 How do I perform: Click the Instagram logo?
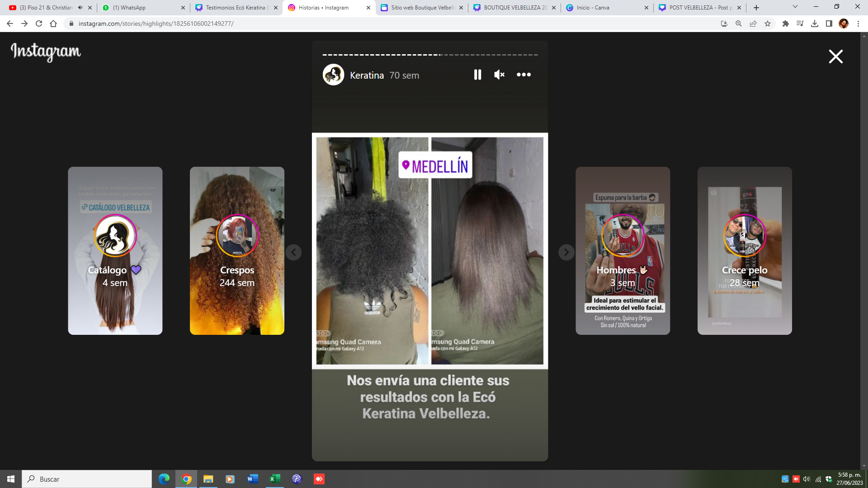[x=46, y=52]
